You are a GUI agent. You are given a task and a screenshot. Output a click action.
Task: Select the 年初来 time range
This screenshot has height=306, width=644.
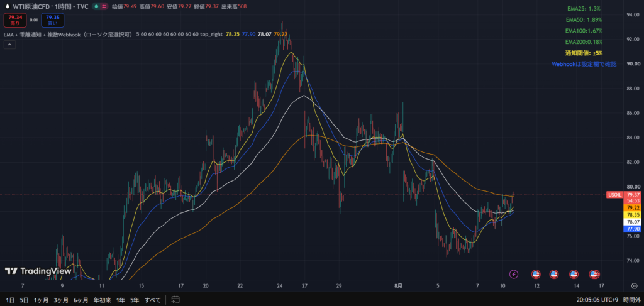[102, 300]
